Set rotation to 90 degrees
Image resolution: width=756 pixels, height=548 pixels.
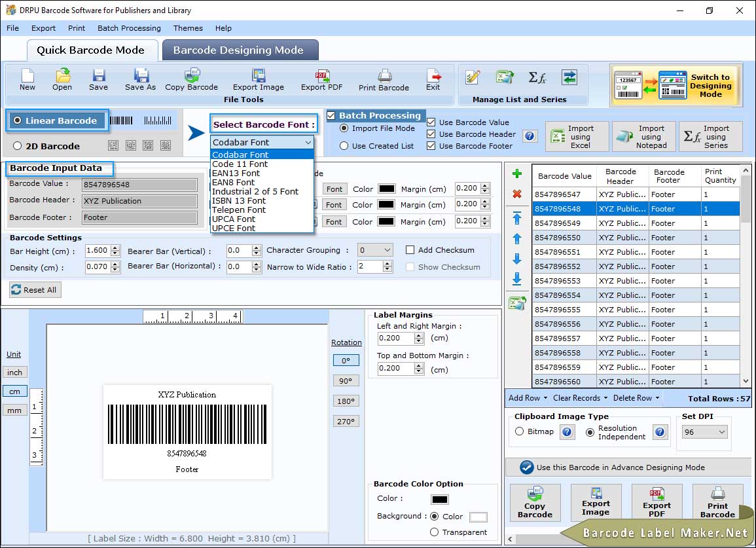tap(346, 380)
